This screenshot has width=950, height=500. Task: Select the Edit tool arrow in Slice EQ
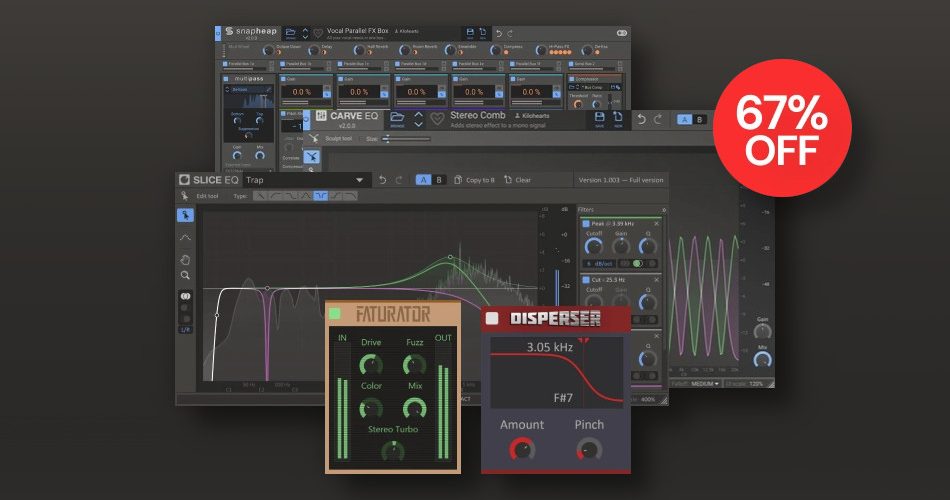click(x=185, y=214)
